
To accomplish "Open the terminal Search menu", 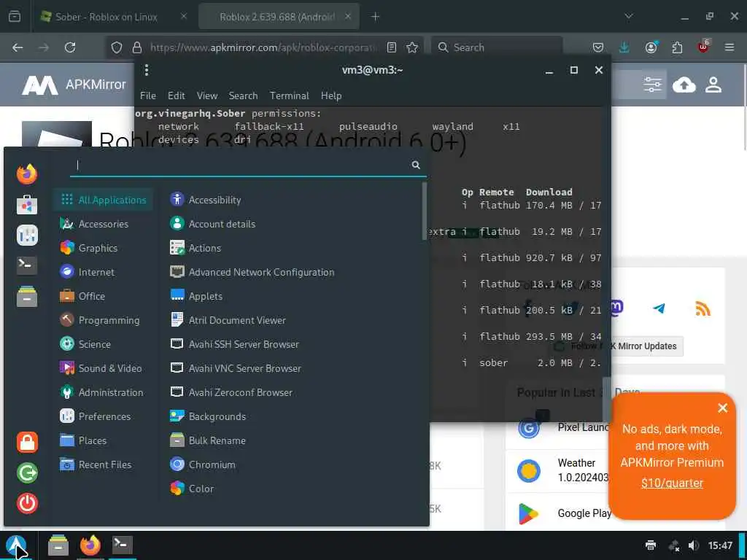I will (x=243, y=96).
